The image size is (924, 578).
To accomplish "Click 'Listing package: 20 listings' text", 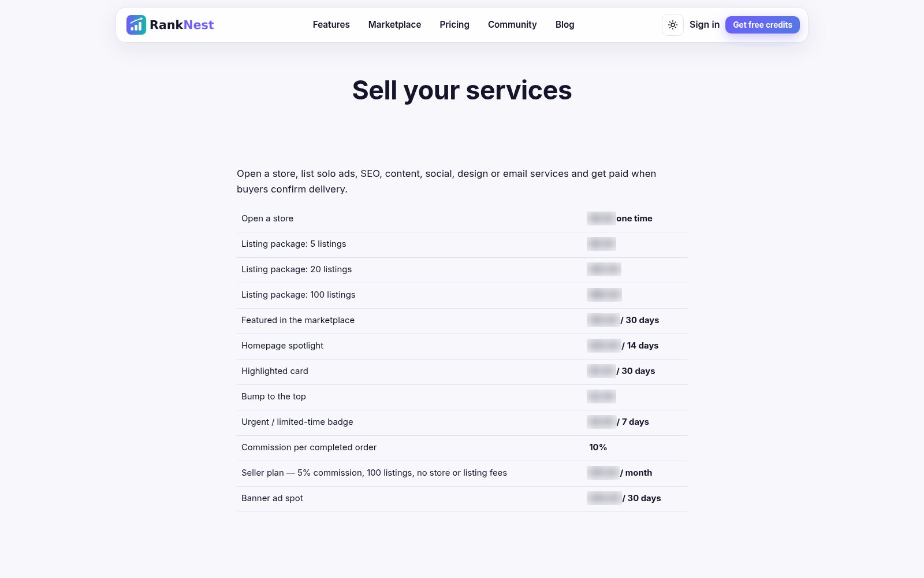I will (296, 269).
